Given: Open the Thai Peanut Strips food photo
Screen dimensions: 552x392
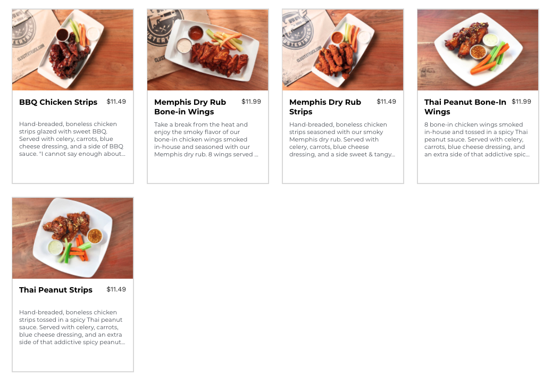Looking at the screenshot, I should [x=72, y=238].
